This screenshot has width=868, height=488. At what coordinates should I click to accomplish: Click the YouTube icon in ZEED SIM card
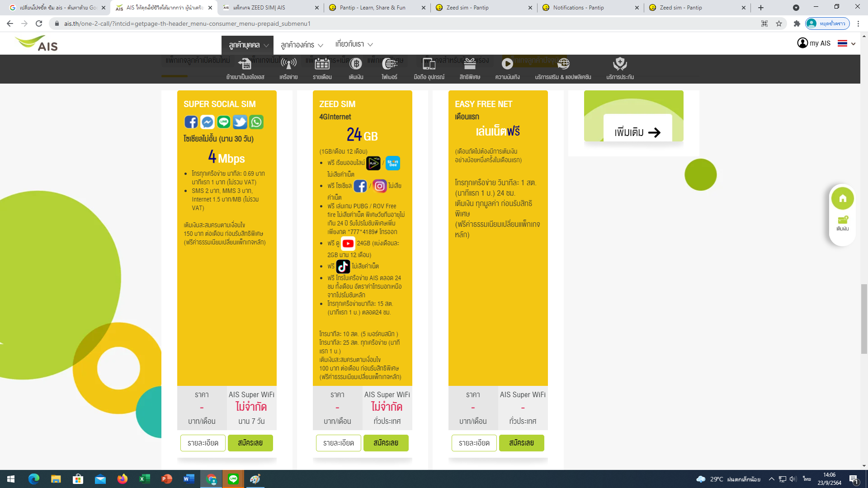click(348, 244)
